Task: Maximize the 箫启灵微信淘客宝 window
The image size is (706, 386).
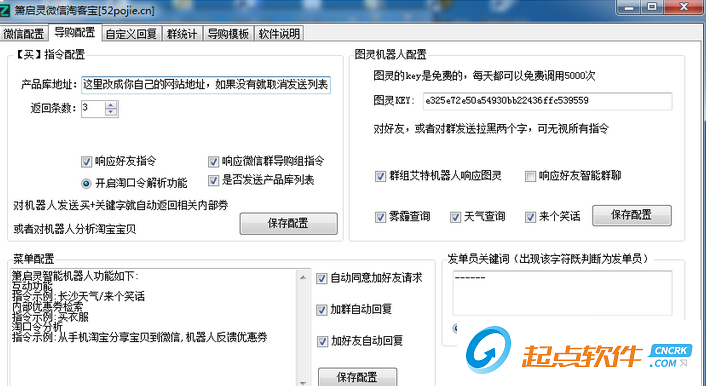Action: (x=652, y=8)
